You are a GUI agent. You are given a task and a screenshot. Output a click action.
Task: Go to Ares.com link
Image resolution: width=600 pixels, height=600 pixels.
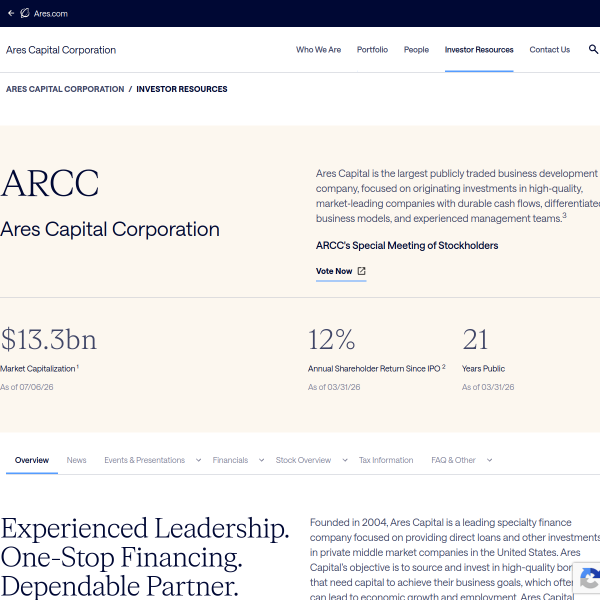pos(51,14)
